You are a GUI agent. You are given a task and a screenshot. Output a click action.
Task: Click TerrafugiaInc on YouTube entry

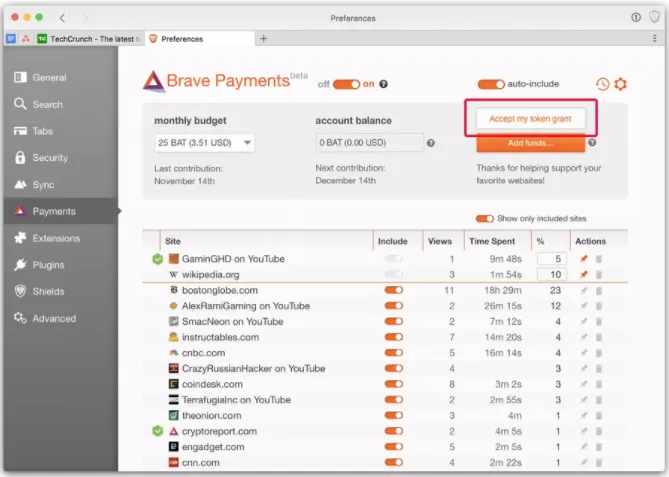pos(236,400)
